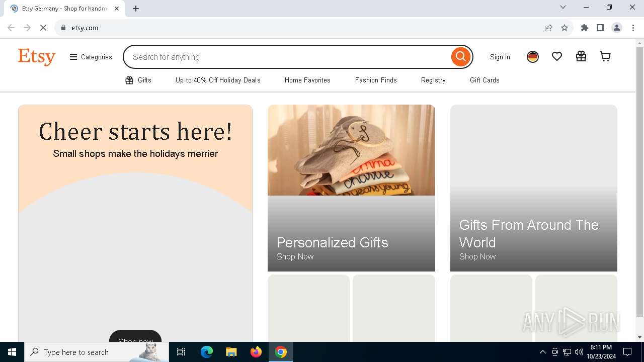This screenshot has height=362, width=644.
Task: View site information lock icon
Action: pyautogui.click(x=63, y=28)
